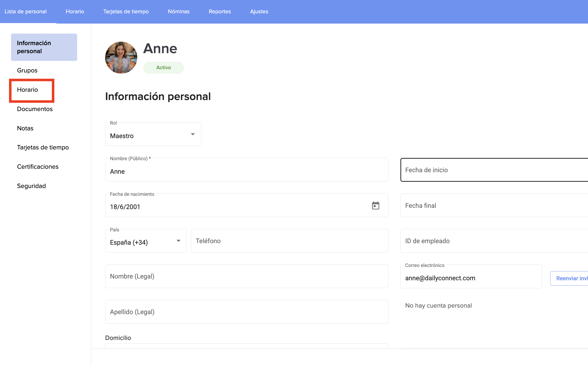This screenshot has width=588, height=365.
Task: Go to Ajustes in the top bar
Action: pyautogui.click(x=259, y=12)
